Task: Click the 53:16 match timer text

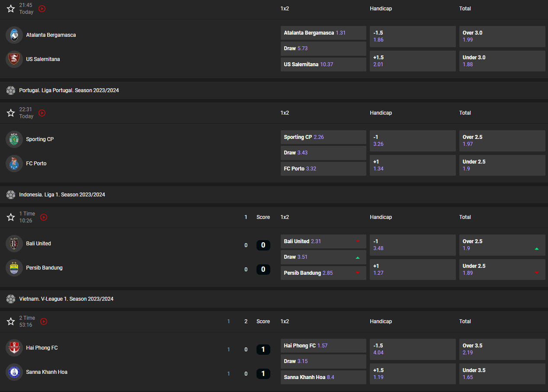Action: coord(26,325)
